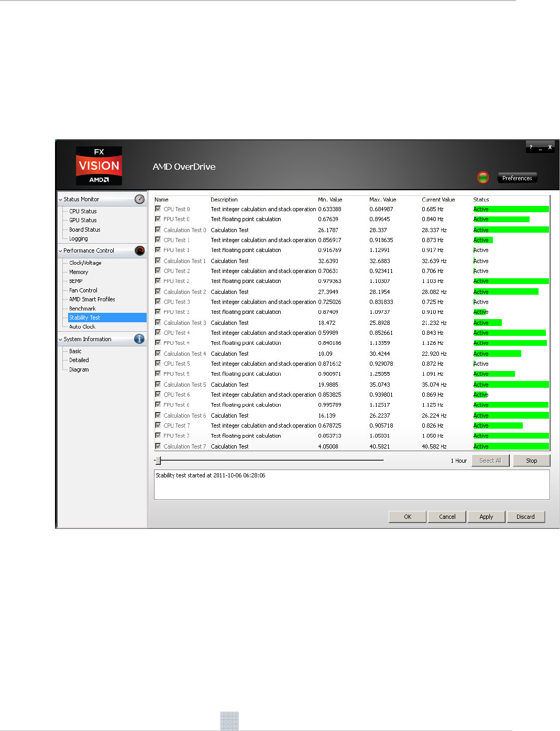The width and height of the screenshot is (560, 731).
Task: Open the Detailed system information page
Action: 79,360
